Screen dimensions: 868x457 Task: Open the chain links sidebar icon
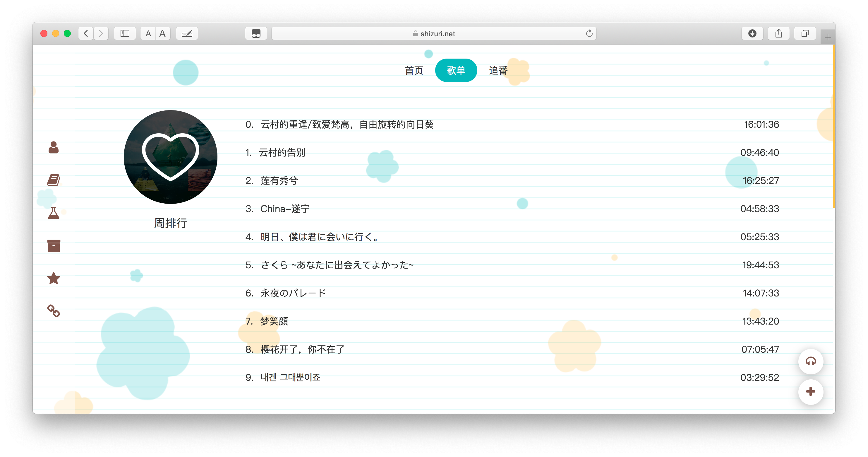coord(54,311)
